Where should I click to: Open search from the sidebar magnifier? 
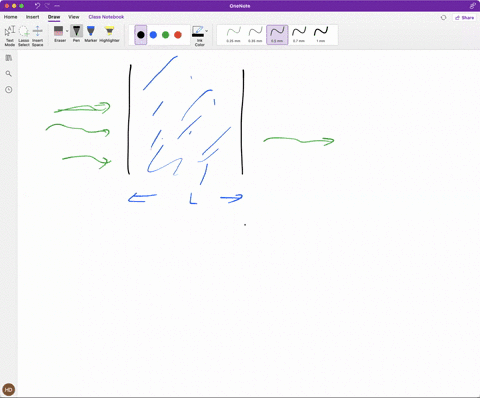coord(9,74)
